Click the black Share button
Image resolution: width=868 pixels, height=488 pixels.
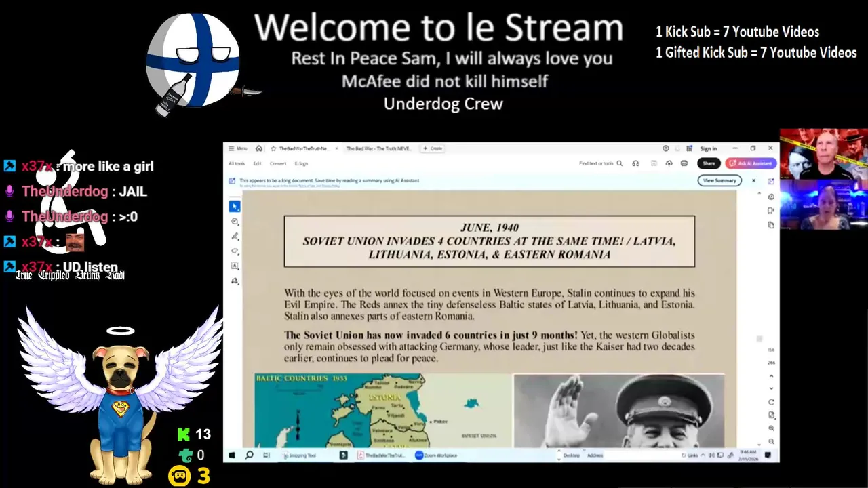pyautogui.click(x=709, y=163)
